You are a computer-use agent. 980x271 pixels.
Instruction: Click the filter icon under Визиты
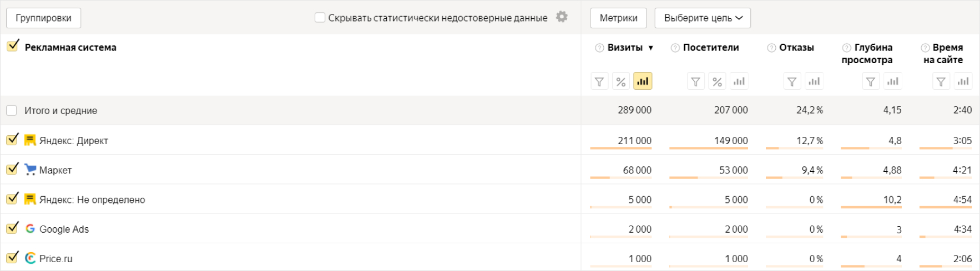coord(599,81)
